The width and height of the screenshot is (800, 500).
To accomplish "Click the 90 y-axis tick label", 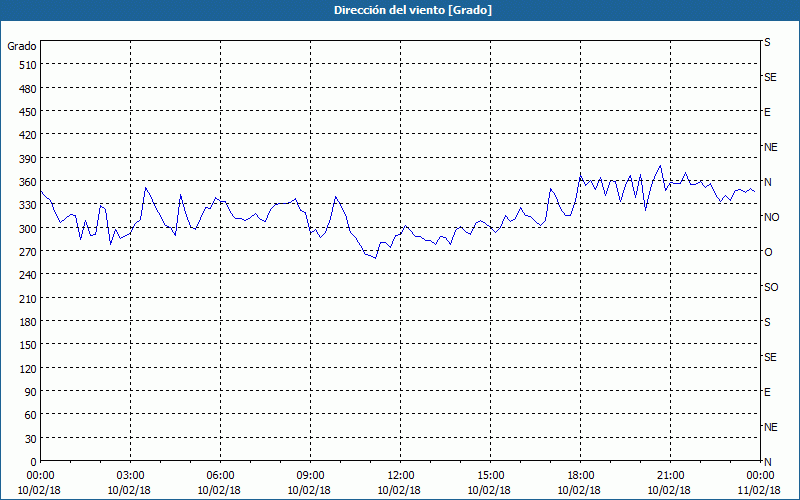I will pos(31,392).
